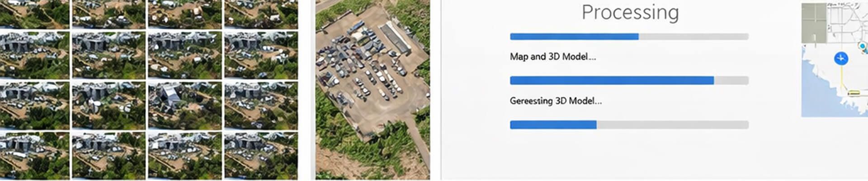Click the blue airplane marker on the map
The height and width of the screenshot is (181, 868).
click(x=841, y=58)
